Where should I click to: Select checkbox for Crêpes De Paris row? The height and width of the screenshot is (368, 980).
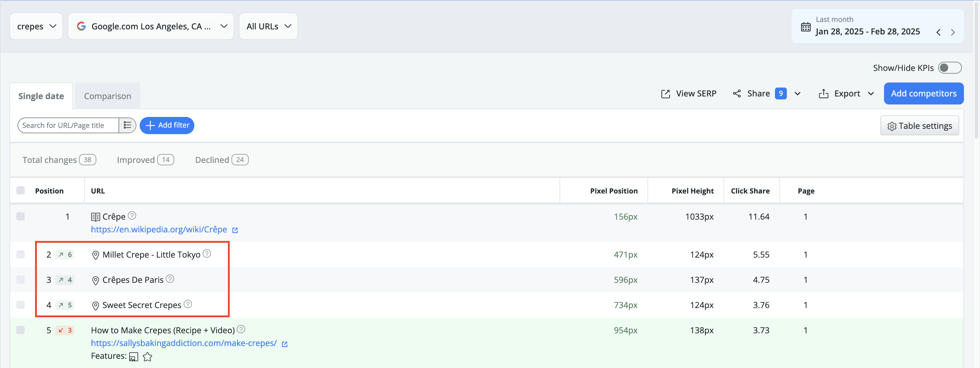pos(21,280)
